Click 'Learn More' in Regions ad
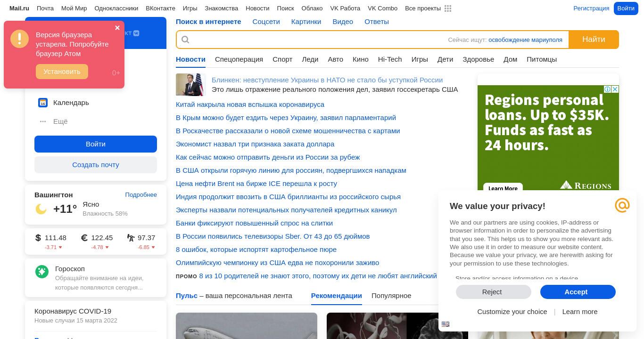Screen dimensions: 644x339 (x=503, y=188)
